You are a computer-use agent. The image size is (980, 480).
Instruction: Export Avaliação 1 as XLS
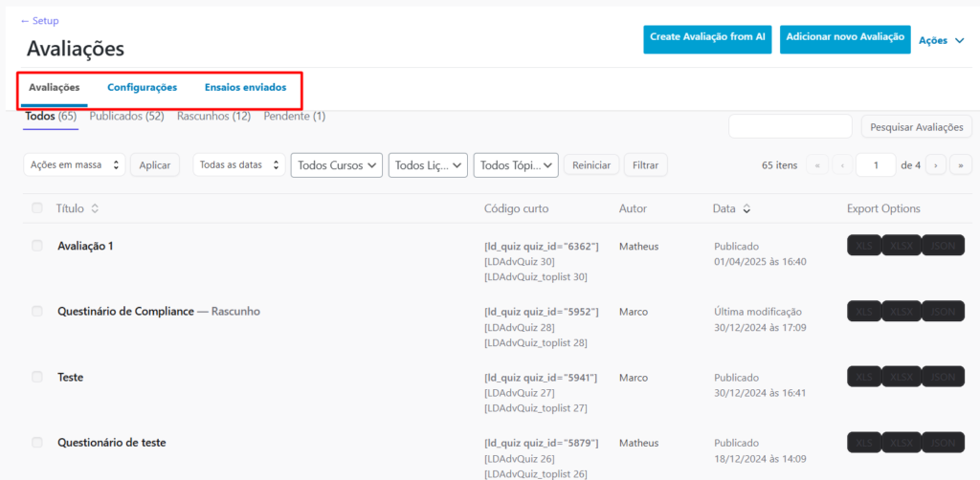coord(864,246)
